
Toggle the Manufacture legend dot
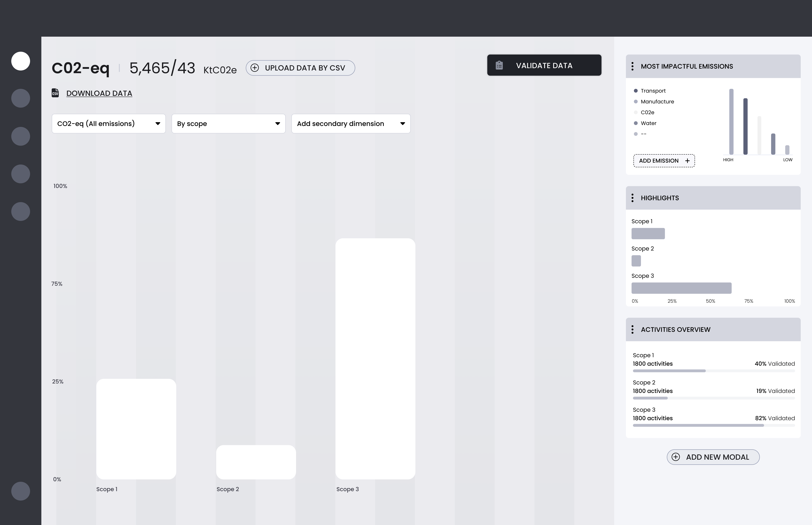point(635,102)
